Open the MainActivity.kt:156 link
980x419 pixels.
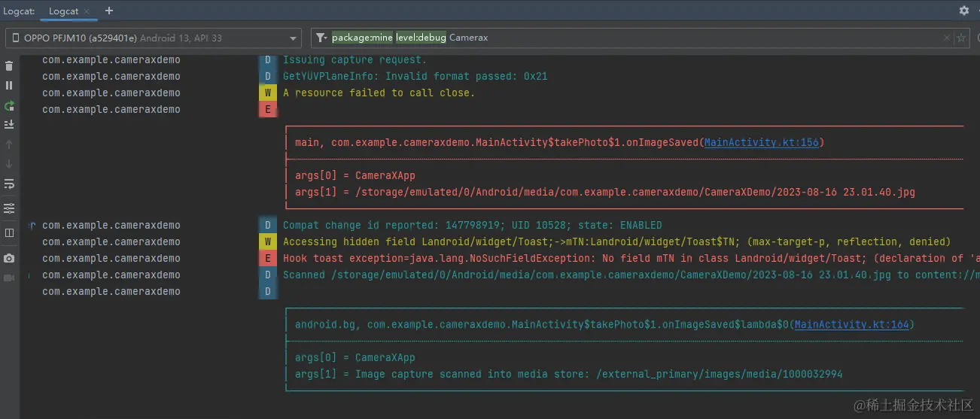click(761, 142)
